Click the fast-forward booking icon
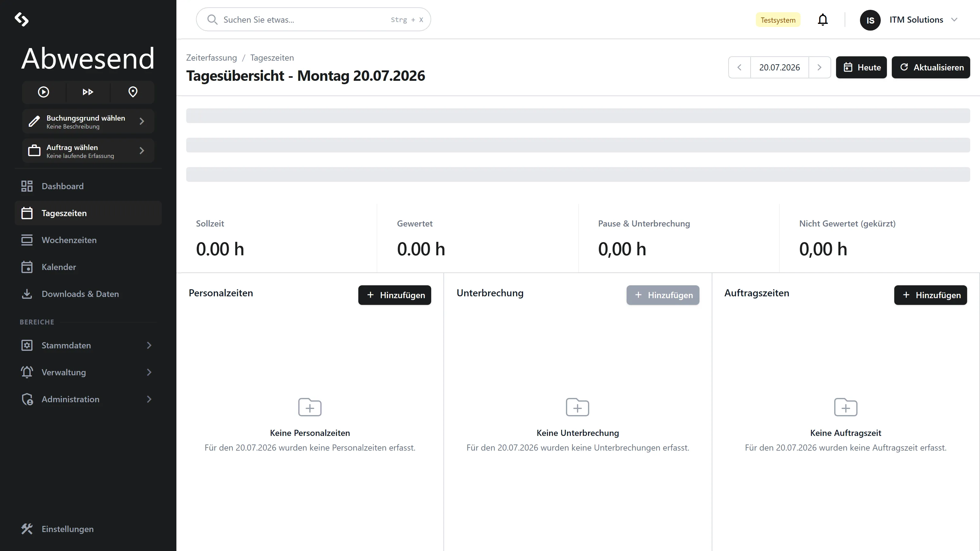The image size is (980, 551). pyautogui.click(x=88, y=92)
